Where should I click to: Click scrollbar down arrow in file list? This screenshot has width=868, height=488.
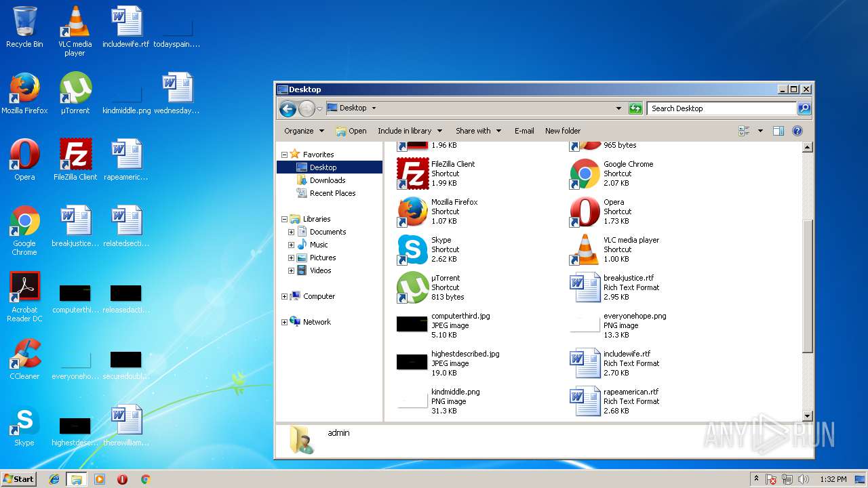coord(807,415)
